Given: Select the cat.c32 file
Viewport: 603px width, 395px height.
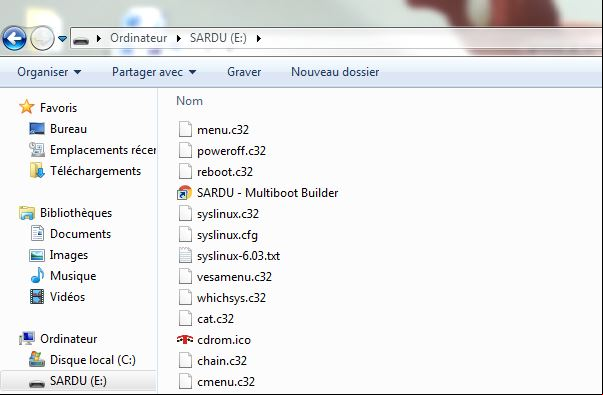Looking at the screenshot, I should pos(215,319).
